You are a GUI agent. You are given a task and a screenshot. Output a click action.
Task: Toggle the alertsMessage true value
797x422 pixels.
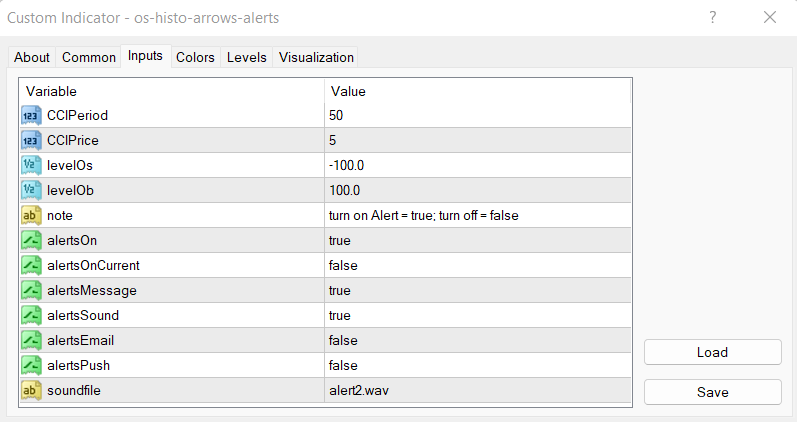340,290
